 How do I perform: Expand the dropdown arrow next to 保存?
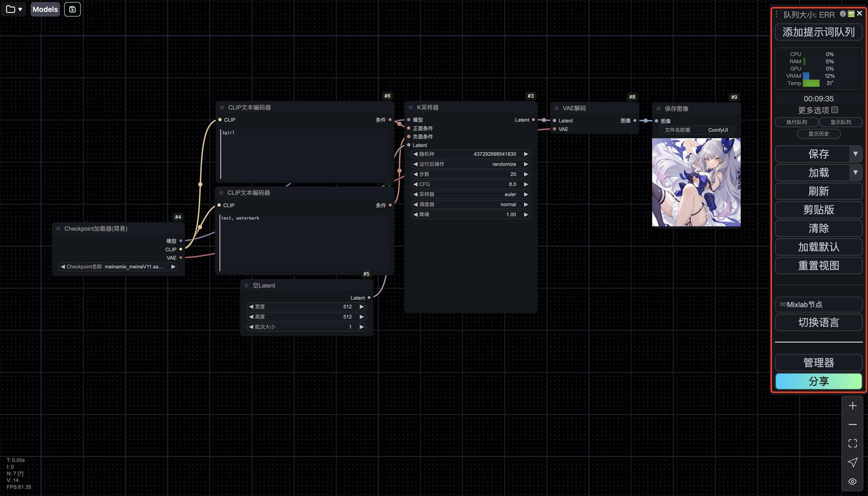[x=855, y=154]
